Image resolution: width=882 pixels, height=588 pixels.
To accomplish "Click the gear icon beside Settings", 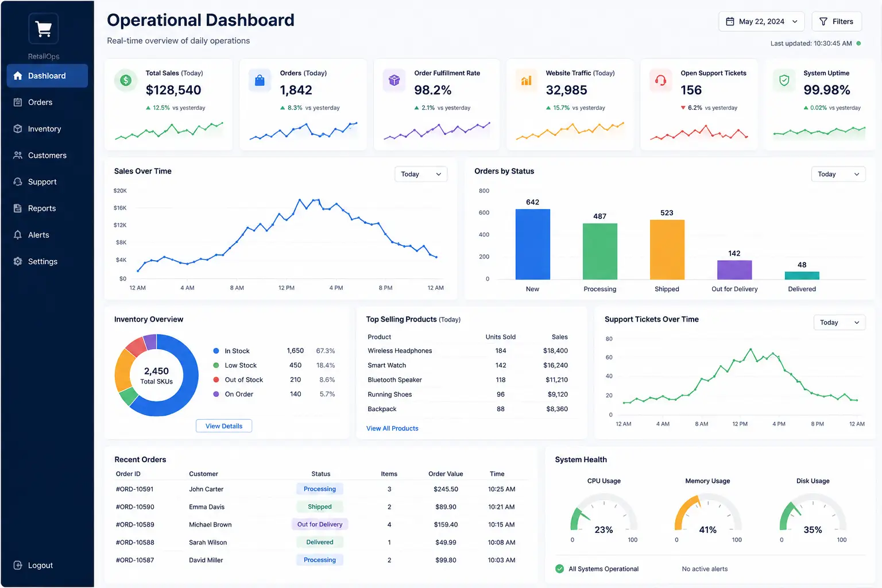I will (18, 261).
